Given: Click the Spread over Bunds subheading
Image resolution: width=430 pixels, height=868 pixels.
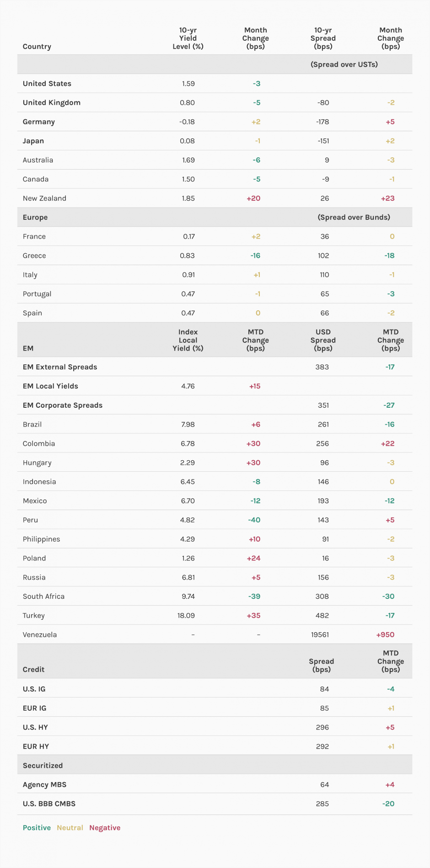Looking at the screenshot, I should pyautogui.click(x=354, y=218).
